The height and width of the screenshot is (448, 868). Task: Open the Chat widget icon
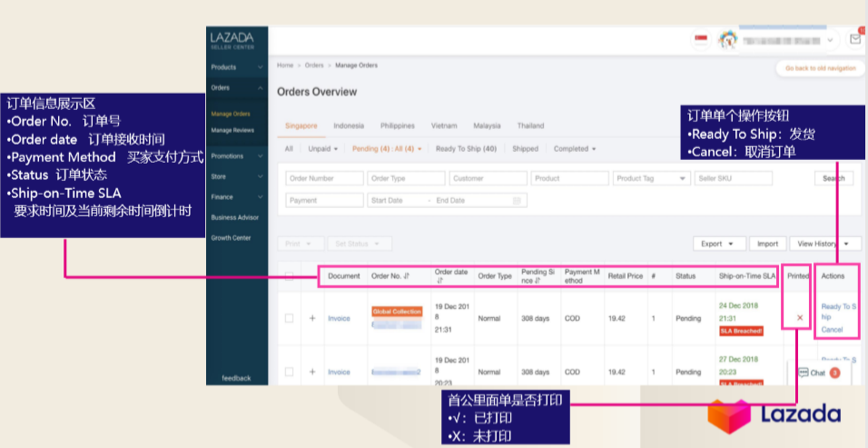tap(803, 373)
